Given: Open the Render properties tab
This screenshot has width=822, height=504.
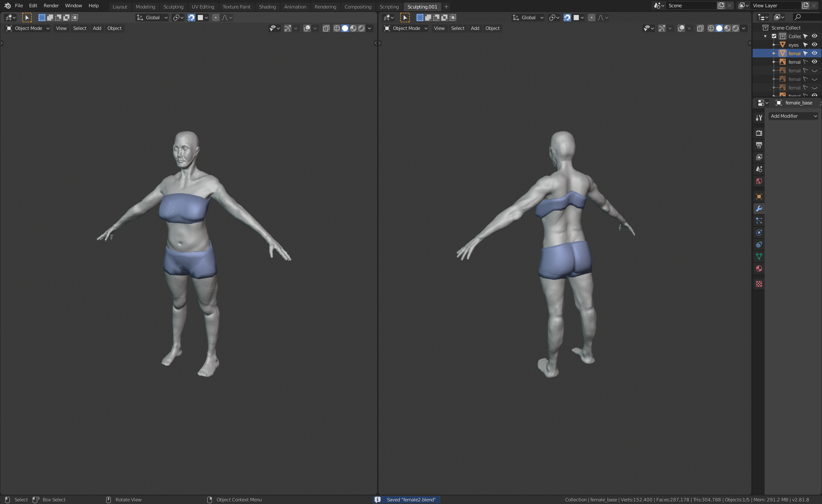Looking at the screenshot, I should coord(759,133).
